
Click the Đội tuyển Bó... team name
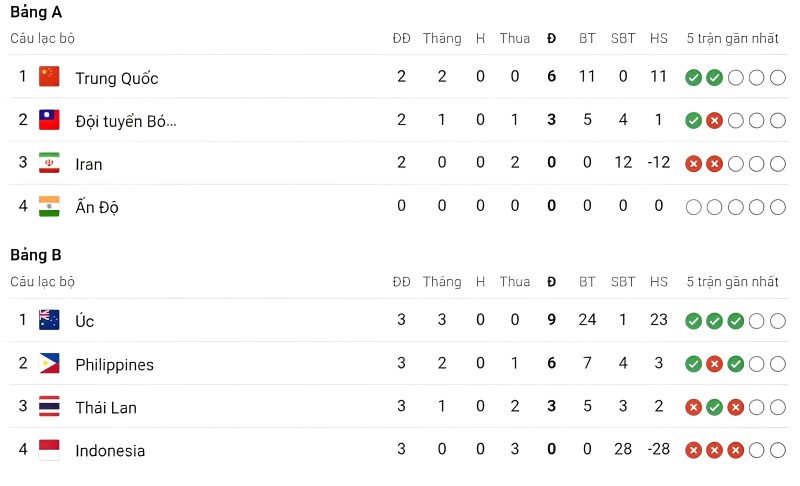[x=126, y=121]
